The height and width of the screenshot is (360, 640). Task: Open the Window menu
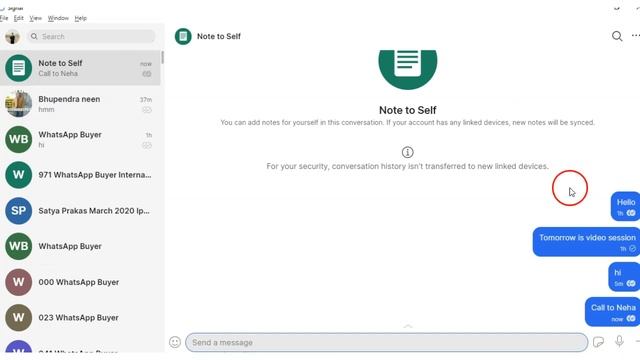[x=58, y=18]
